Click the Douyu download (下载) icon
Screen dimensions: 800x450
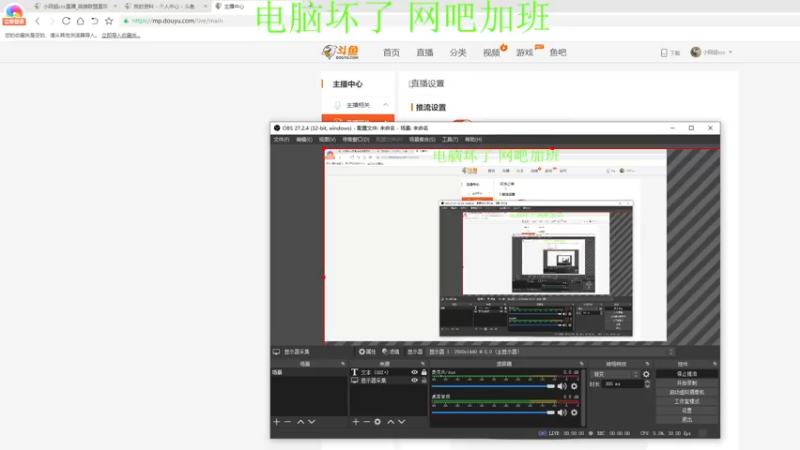point(664,53)
